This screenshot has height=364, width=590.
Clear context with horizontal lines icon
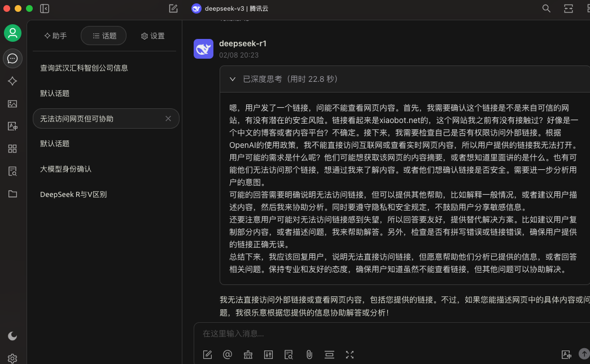pos(329,354)
